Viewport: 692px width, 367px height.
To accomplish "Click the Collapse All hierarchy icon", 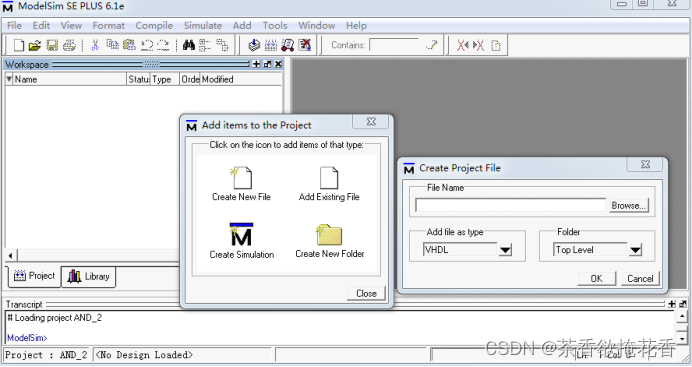I will (x=205, y=45).
